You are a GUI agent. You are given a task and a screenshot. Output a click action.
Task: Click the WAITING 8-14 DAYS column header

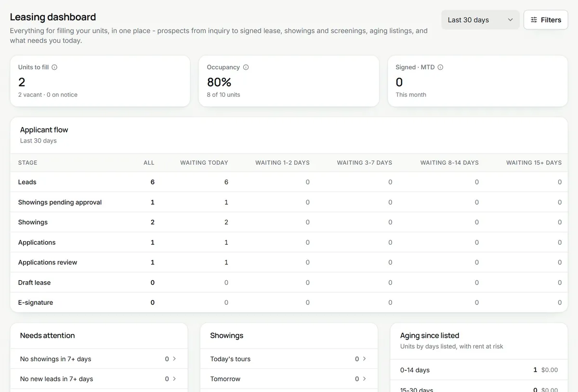pyautogui.click(x=449, y=163)
